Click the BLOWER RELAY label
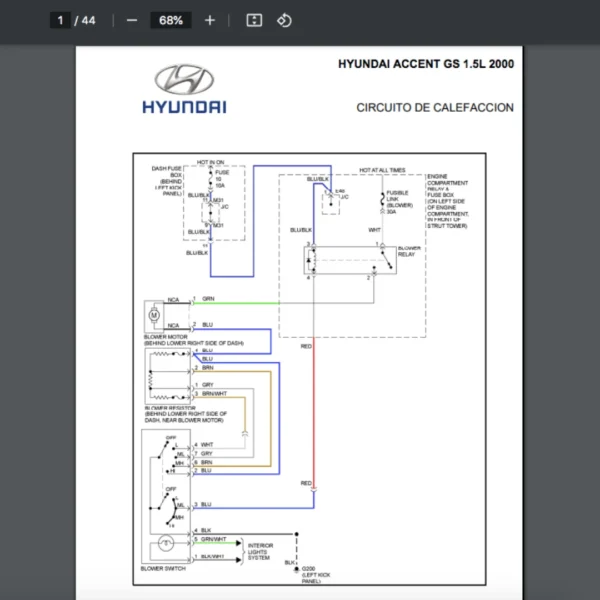The image size is (600, 600). [x=408, y=251]
